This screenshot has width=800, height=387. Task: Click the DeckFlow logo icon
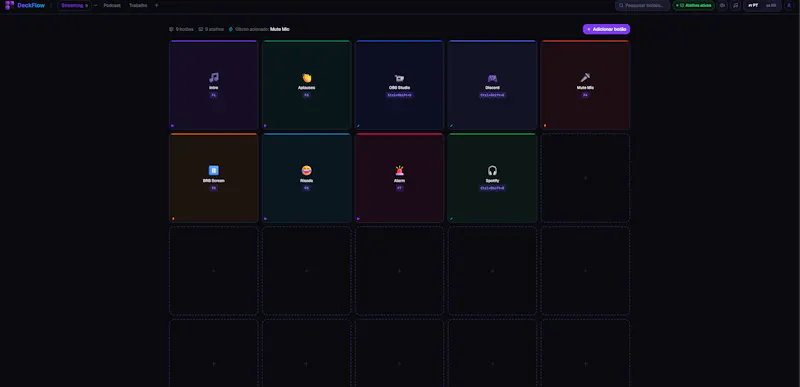(9, 5)
